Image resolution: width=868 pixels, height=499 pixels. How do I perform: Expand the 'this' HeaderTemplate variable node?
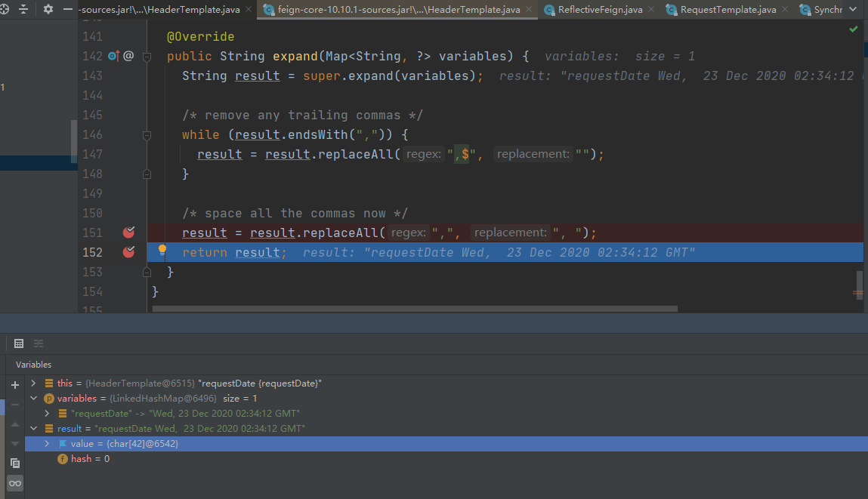click(33, 383)
